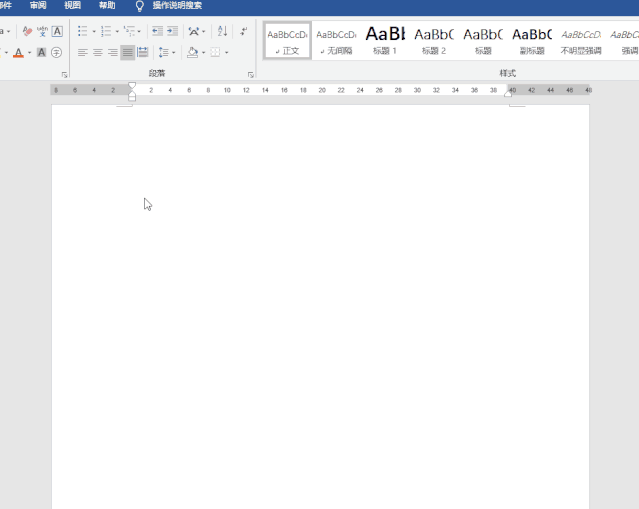
Task: Apply red font color A
Action: [18, 53]
